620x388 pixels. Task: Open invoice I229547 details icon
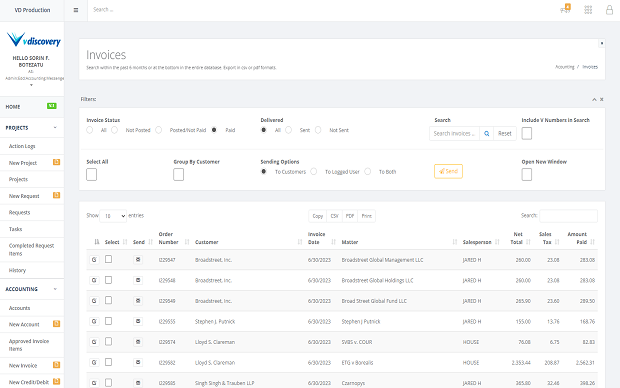click(94, 260)
